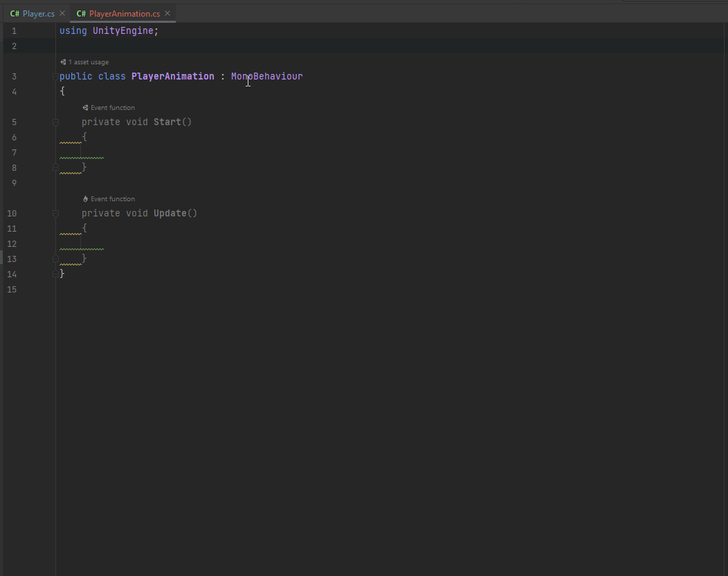Click the closing brace on line 13

pyautogui.click(x=84, y=259)
